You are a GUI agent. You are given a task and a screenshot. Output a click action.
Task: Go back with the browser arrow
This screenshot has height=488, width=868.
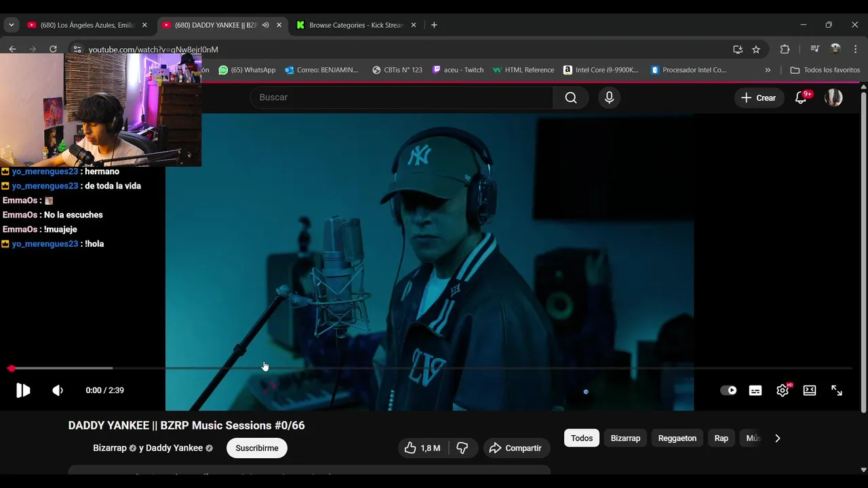(x=12, y=49)
